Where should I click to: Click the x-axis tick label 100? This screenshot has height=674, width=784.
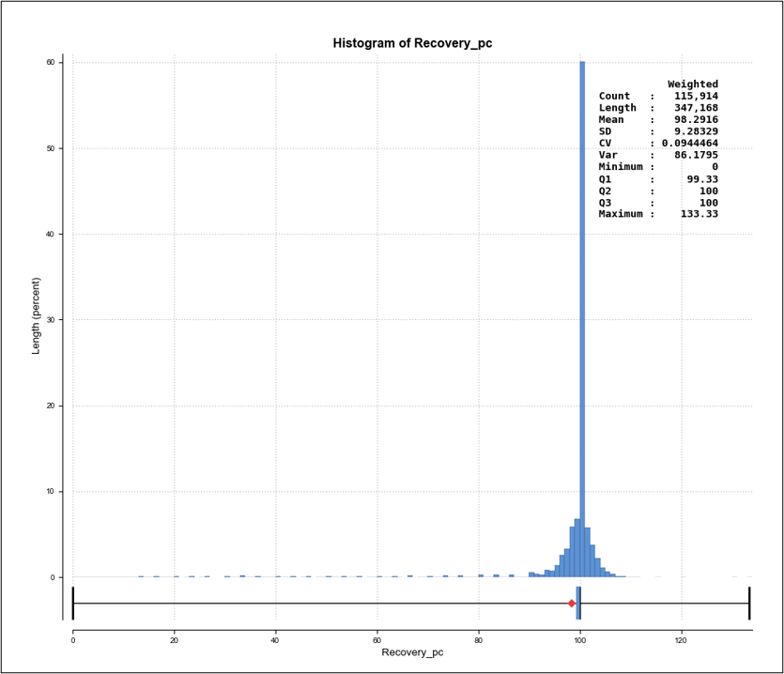[x=580, y=640]
